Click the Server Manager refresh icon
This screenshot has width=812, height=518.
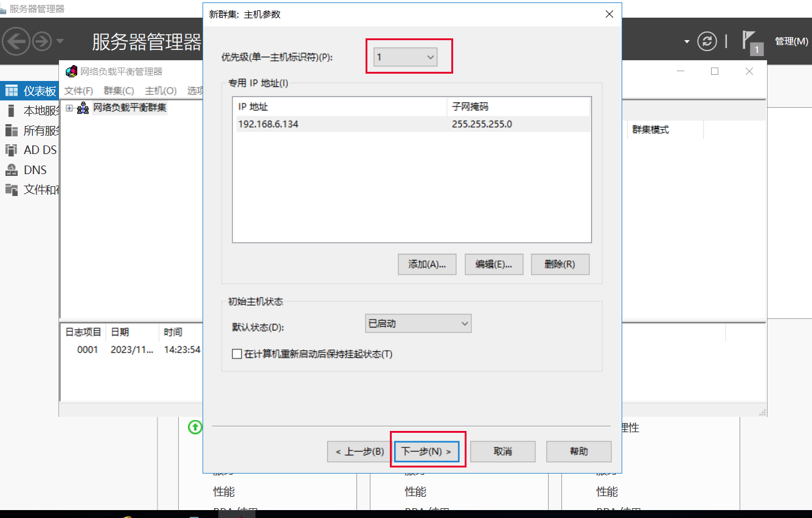706,41
